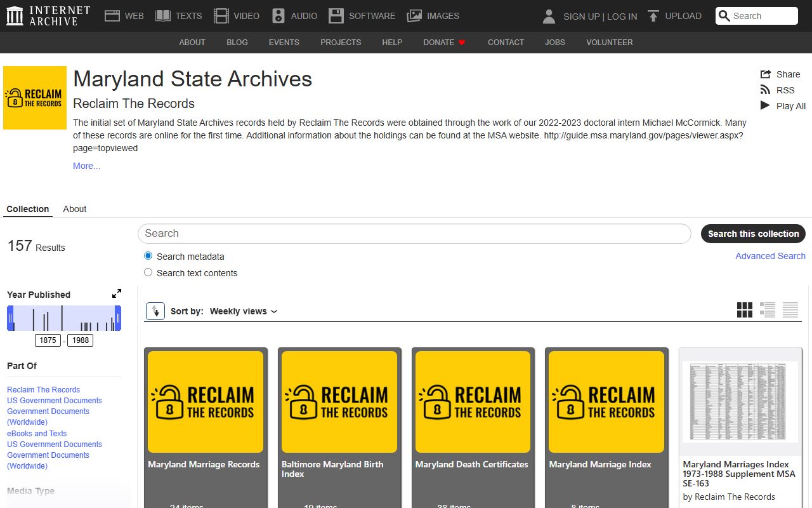
Task: Expand the Year Published histogram
Action: 117,293
